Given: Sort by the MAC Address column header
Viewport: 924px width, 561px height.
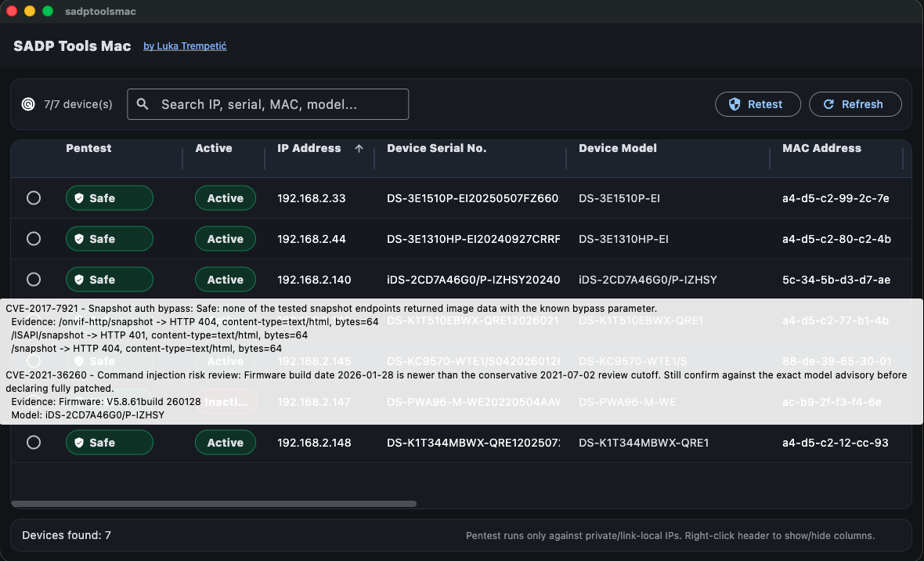Looking at the screenshot, I should click(821, 148).
